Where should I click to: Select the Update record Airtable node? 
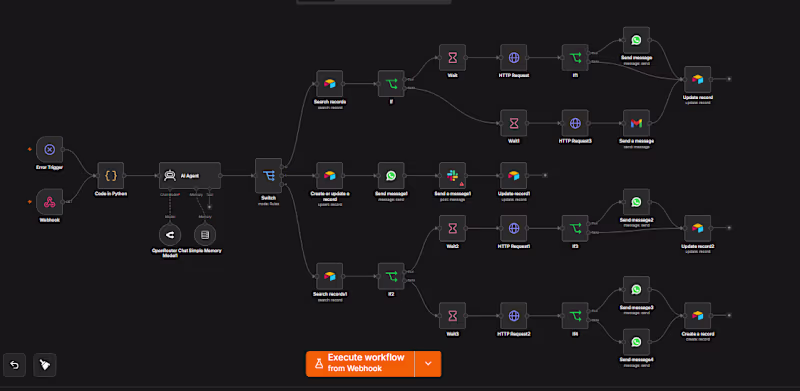pyautogui.click(x=697, y=79)
